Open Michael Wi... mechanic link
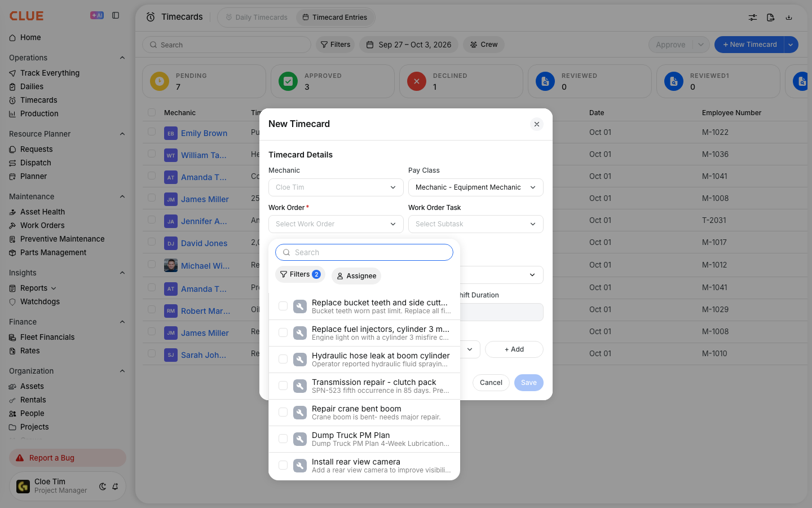Viewport: 812px width, 508px height. (205, 266)
